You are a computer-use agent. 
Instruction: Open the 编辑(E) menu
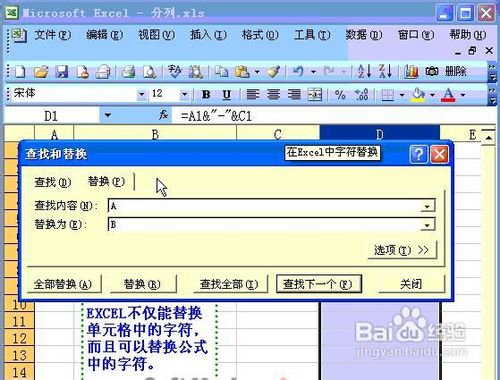(x=104, y=35)
